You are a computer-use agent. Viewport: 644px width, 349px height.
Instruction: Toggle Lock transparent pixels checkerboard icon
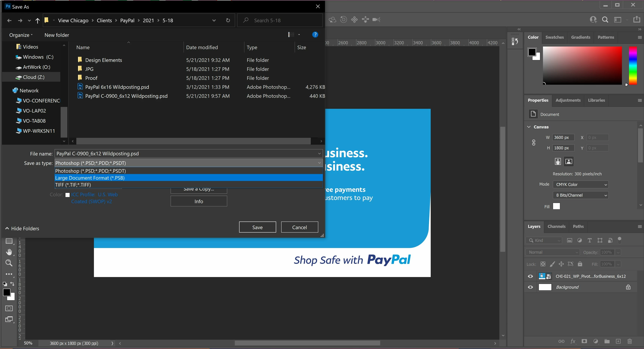[543, 264]
